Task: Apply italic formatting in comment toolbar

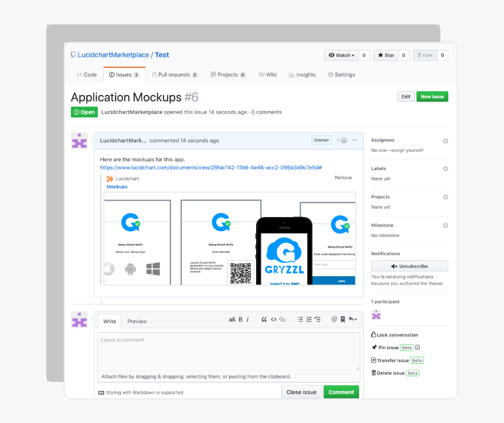Action: tap(247, 319)
